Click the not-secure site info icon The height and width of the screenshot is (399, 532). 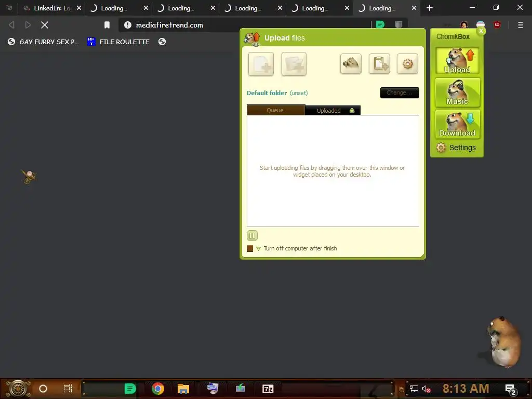coord(128,25)
